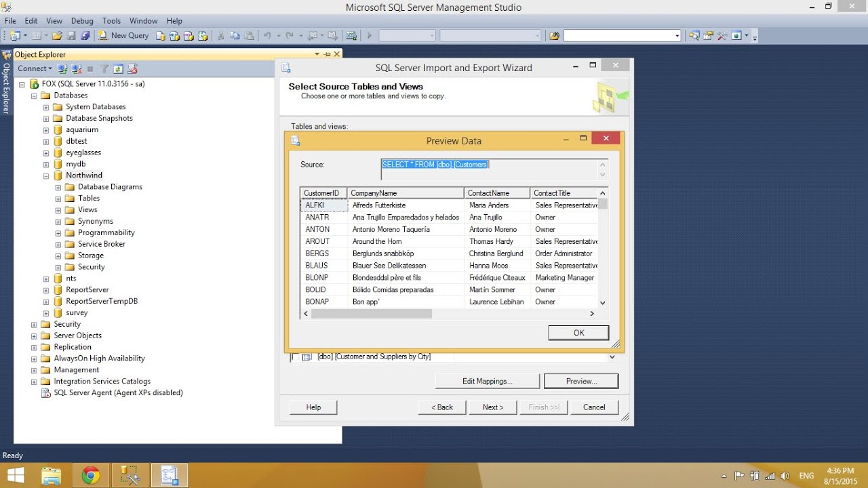Select the ReportServer database in tree
This screenshot has height=488, width=868.
pos(87,290)
